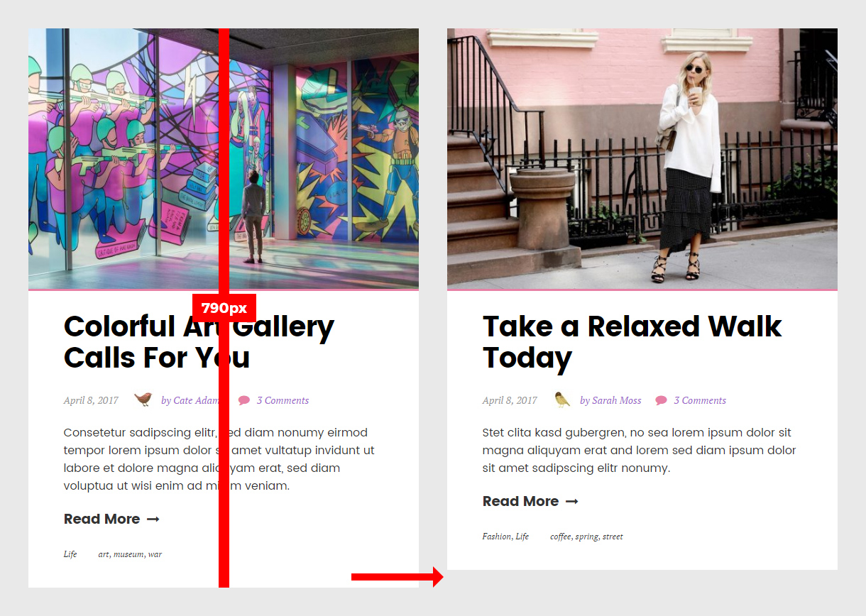The width and height of the screenshot is (866, 616).
Task: Open the Fashion category link
Action: [x=497, y=537]
